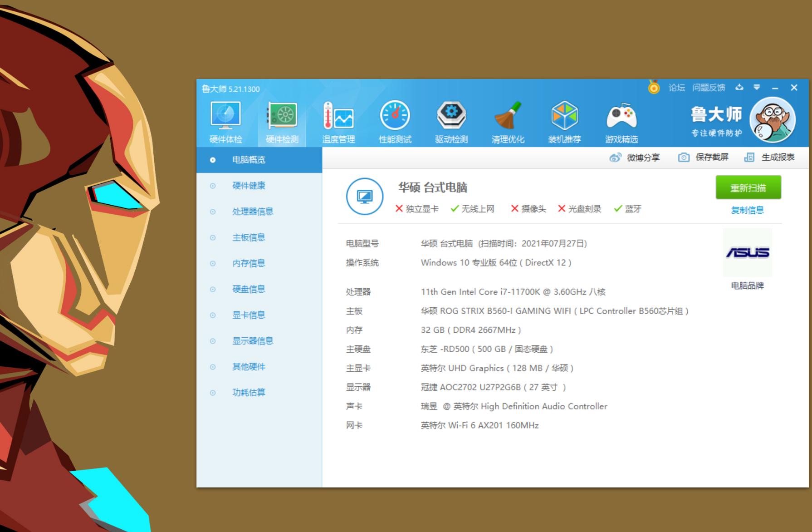This screenshot has height=532, width=812.
Task: Open 清理优化 cleanup optimization
Action: [508, 120]
